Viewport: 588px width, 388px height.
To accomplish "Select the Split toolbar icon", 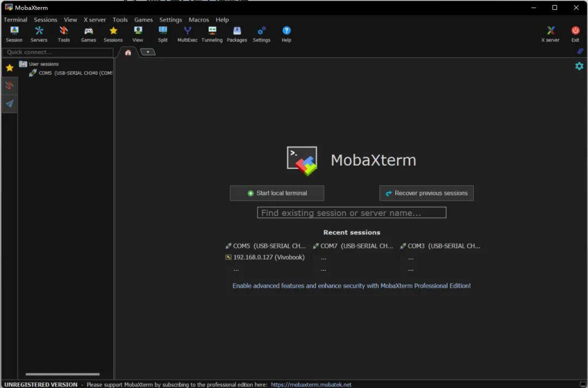I will pos(163,34).
